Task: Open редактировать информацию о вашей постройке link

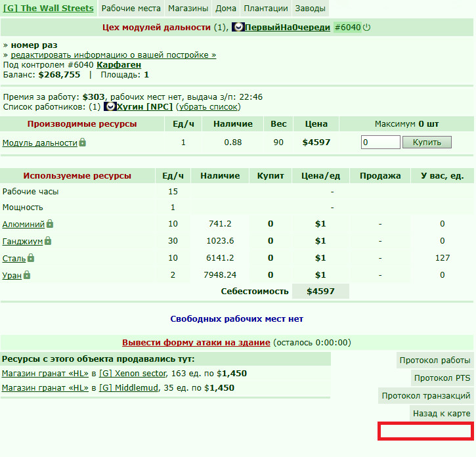Action: 114,55
